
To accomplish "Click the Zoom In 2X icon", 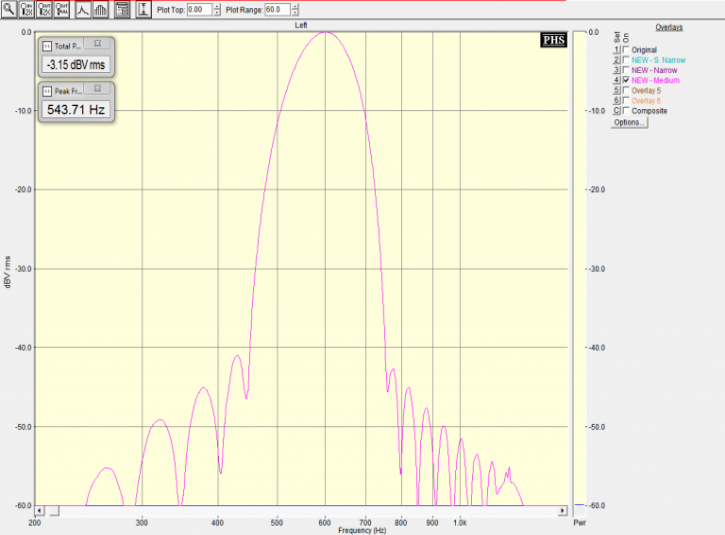I will coord(27,9).
